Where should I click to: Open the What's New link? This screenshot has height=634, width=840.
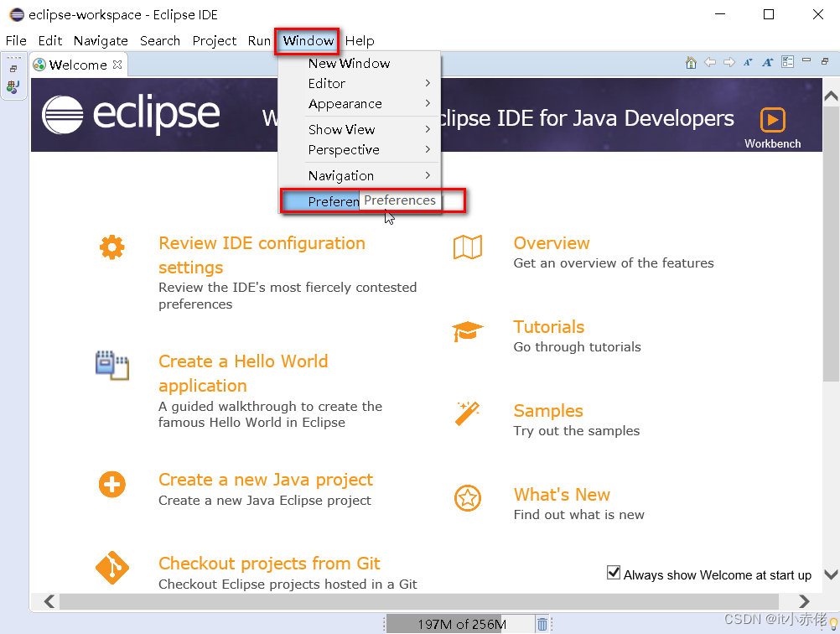pos(562,494)
